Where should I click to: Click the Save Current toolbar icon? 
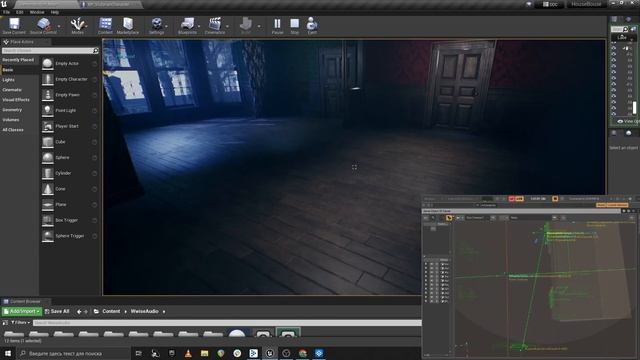pyautogui.click(x=14, y=26)
